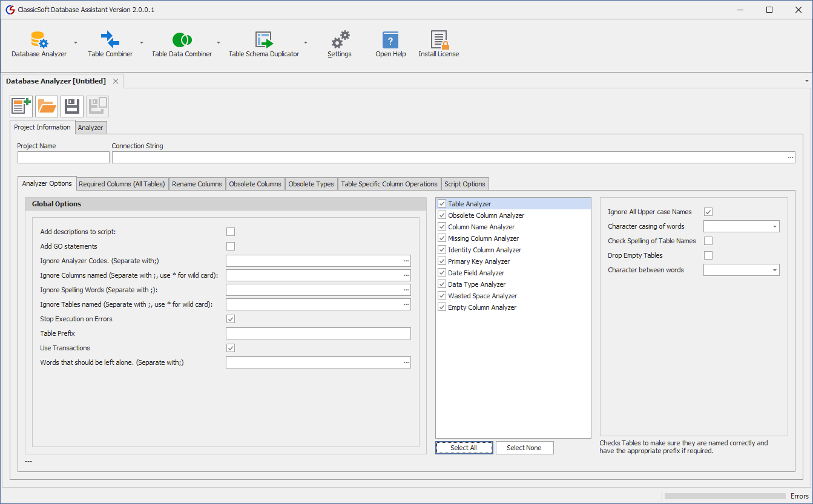The height and width of the screenshot is (504, 813).
Task: Open the Script Options tab
Action: coord(465,183)
